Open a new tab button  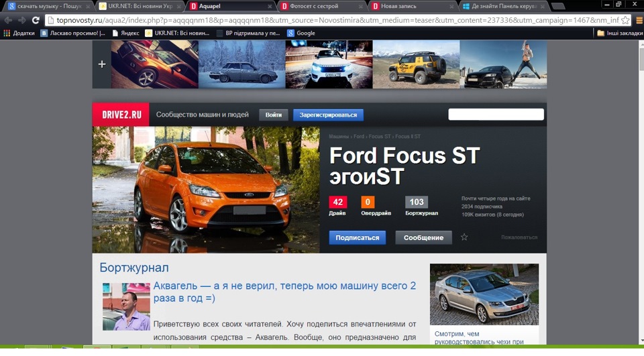pyautogui.click(x=557, y=6)
